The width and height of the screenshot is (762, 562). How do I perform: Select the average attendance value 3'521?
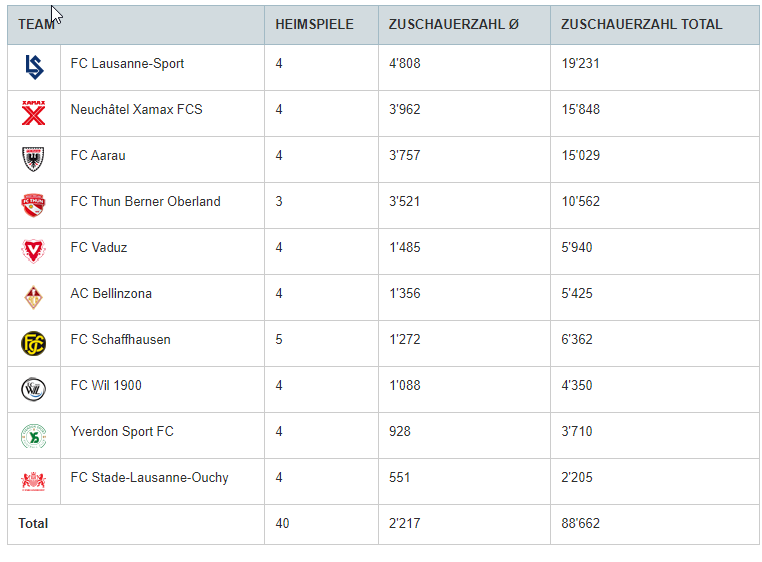(x=404, y=201)
